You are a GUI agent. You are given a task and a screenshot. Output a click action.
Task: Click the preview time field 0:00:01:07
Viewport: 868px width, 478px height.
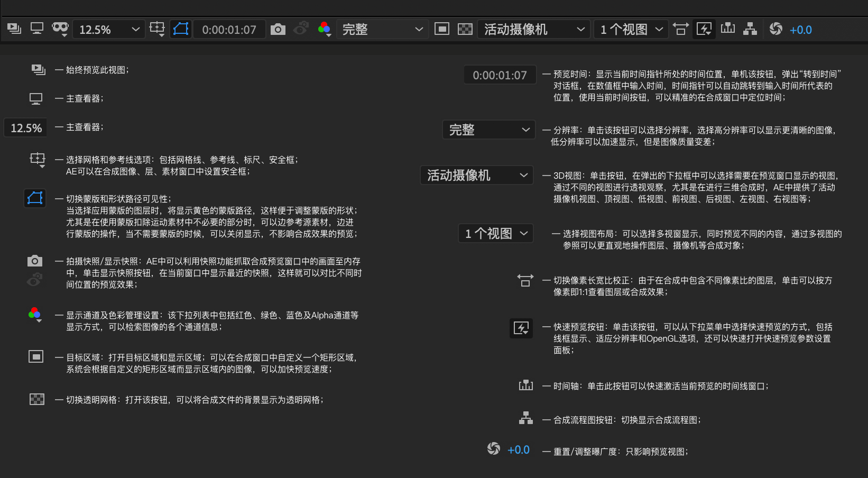tap(229, 29)
